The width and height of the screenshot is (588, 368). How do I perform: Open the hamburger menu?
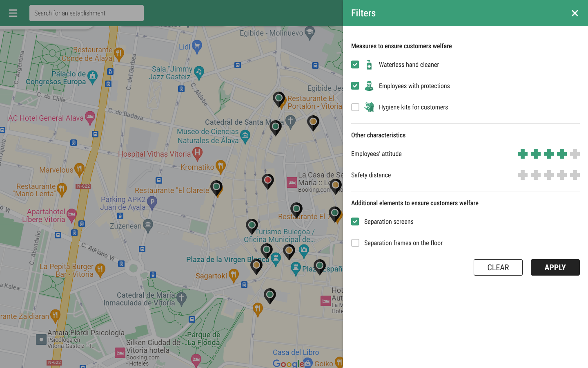point(13,13)
